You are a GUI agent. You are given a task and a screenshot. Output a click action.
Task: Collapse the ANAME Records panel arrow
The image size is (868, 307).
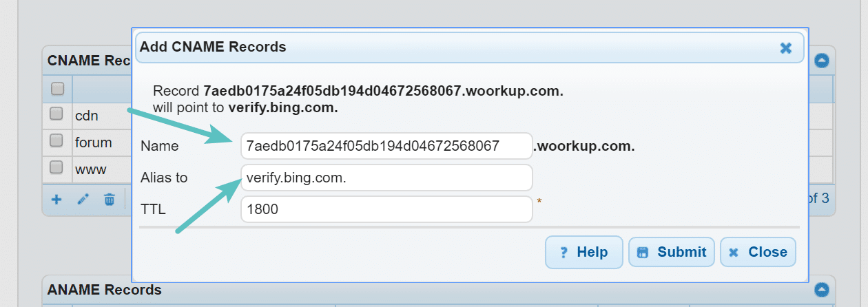[821, 289]
